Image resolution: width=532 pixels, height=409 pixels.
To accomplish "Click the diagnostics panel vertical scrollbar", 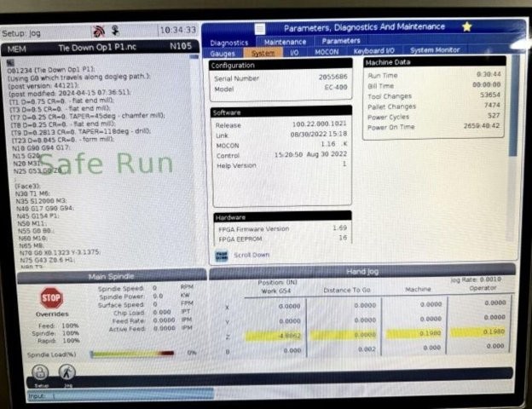I will coord(513,146).
